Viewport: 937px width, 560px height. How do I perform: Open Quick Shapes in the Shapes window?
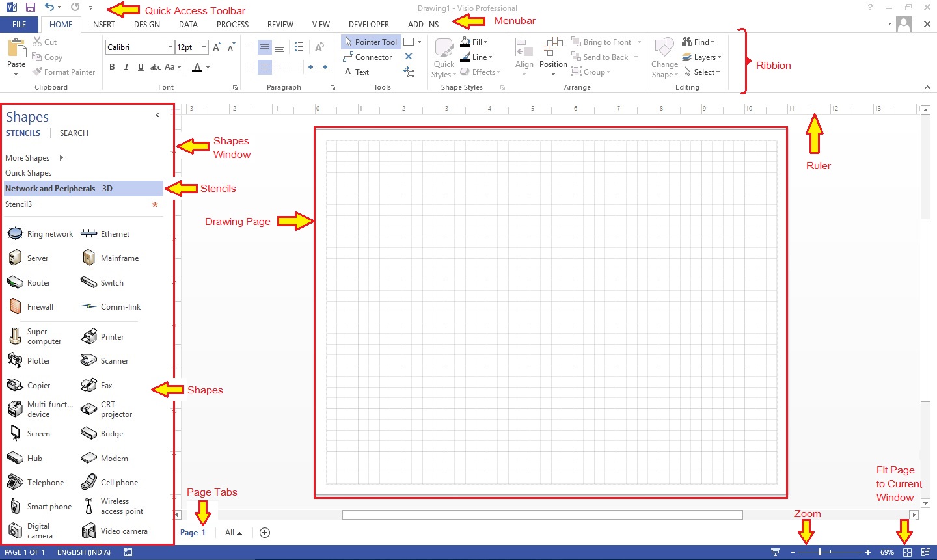(29, 172)
